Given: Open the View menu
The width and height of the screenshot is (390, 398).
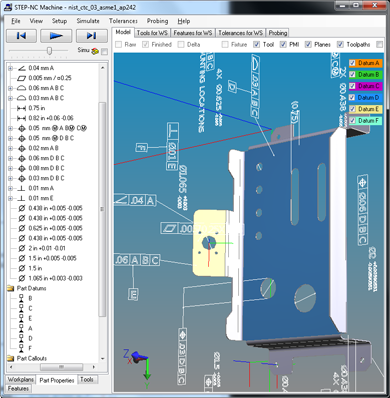Looking at the screenshot, I should [x=36, y=21].
